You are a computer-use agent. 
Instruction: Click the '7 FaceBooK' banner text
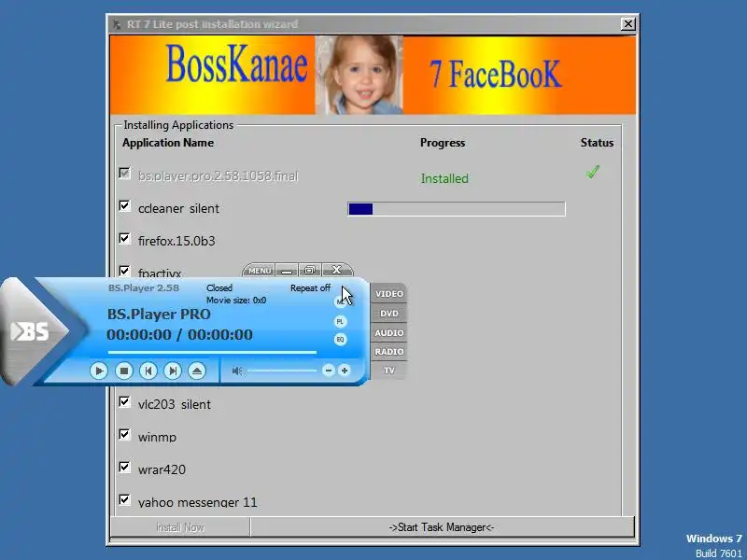click(x=496, y=74)
